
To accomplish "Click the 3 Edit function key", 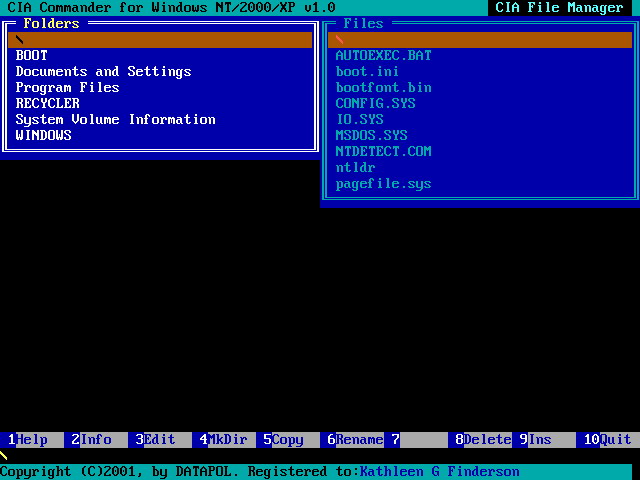I will click(x=160, y=440).
